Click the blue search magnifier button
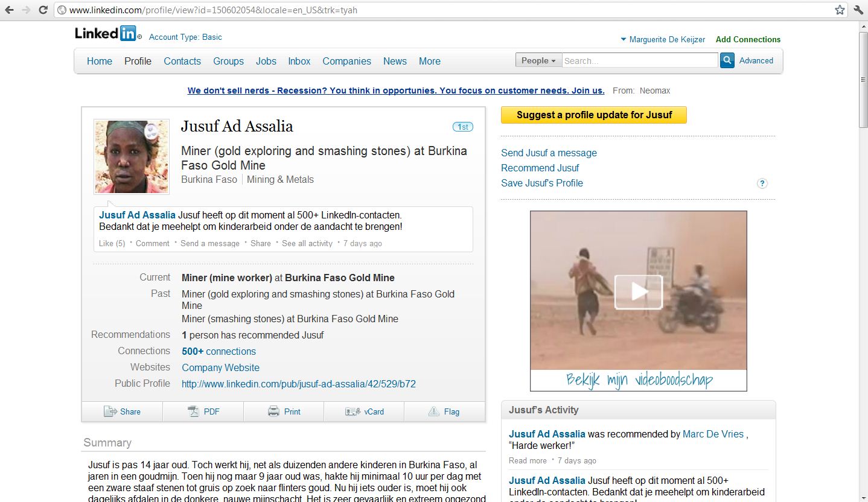Screen dimensions: 868x502 coord(727,60)
